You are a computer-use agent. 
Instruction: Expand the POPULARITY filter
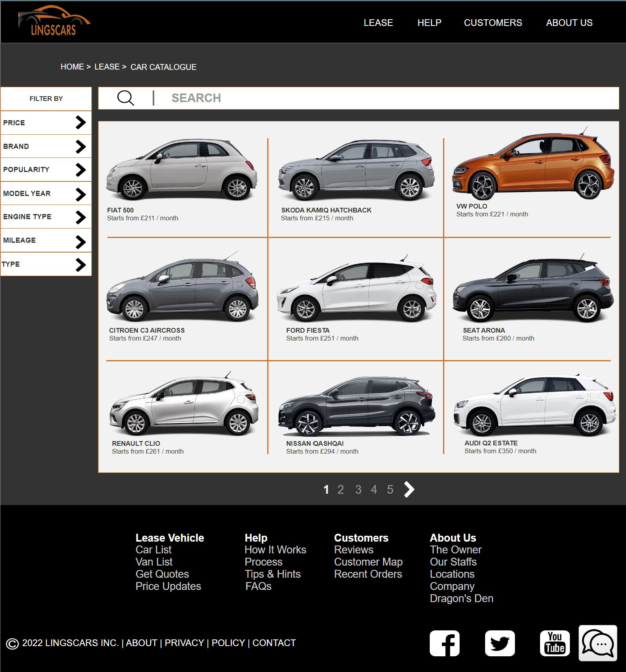coord(46,170)
